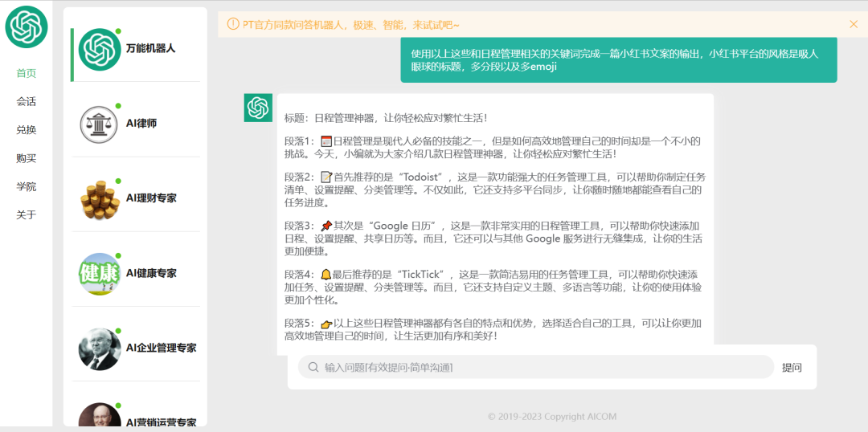The width and height of the screenshot is (868, 432).
Task: Click the copyright AICOM footer text
Action: pyautogui.click(x=552, y=417)
